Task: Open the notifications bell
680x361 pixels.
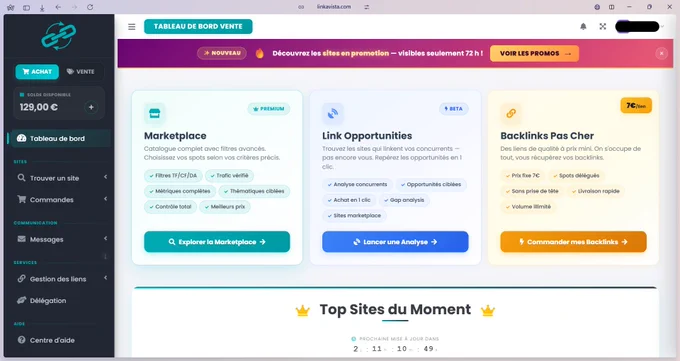Action: [583, 26]
